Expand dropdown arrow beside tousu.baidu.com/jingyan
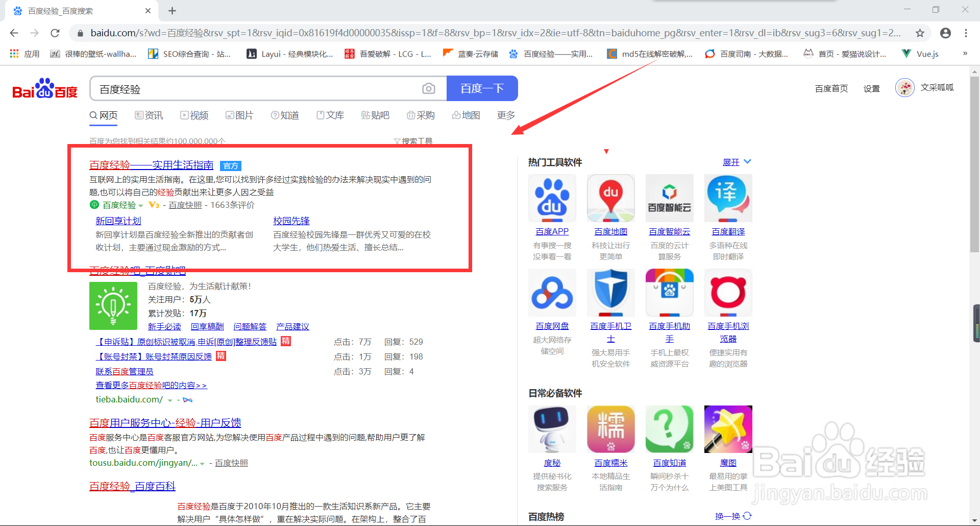980x526 pixels. (202, 464)
